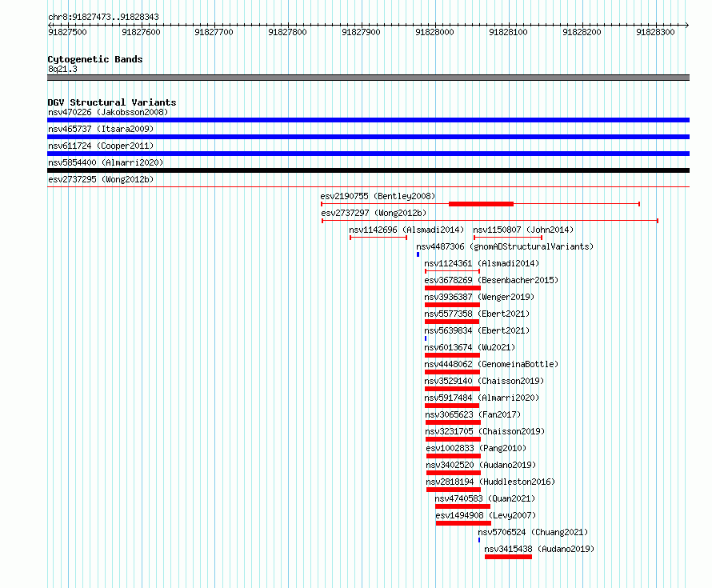Click the red bar under nsv4740583
This screenshot has width=712, height=588.
462,506
